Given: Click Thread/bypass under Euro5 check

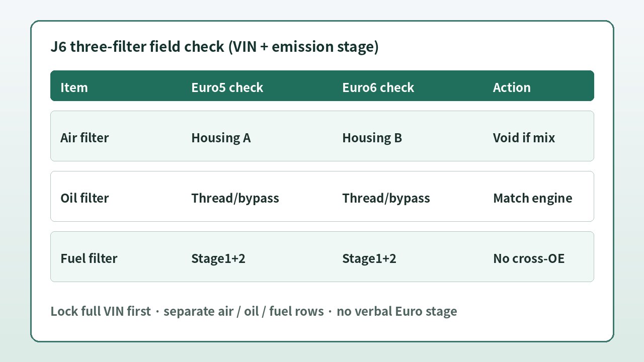Looking at the screenshot, I should pos(235,198).
